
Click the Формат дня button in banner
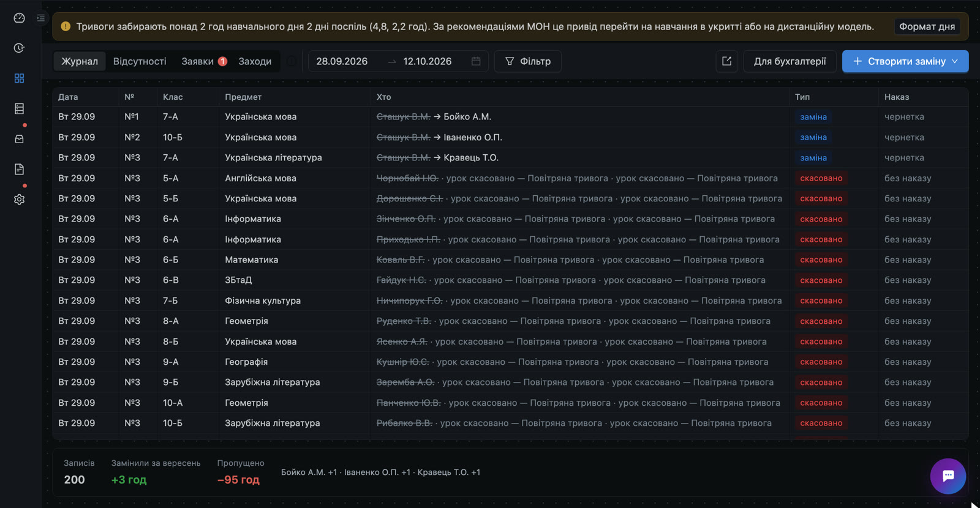coord(927,26)
